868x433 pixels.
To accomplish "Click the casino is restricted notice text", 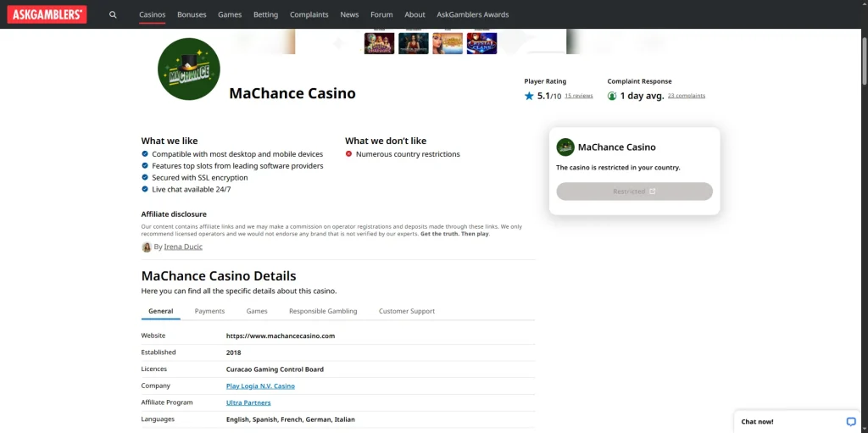I will tap(618, 167).
